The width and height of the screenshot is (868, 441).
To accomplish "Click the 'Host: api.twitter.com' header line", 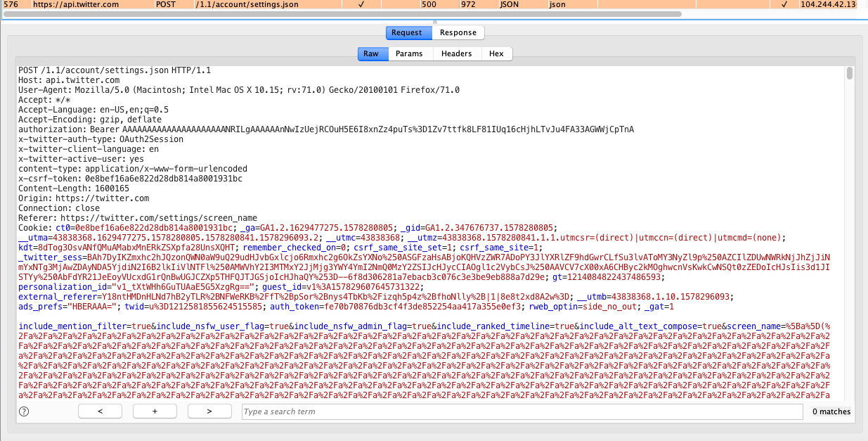I will coord(69,80).
